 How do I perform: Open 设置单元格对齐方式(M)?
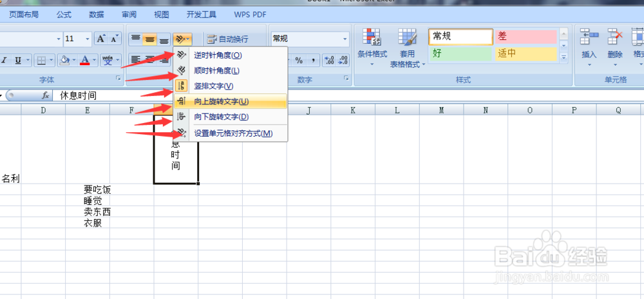click(x=231, y=133)
